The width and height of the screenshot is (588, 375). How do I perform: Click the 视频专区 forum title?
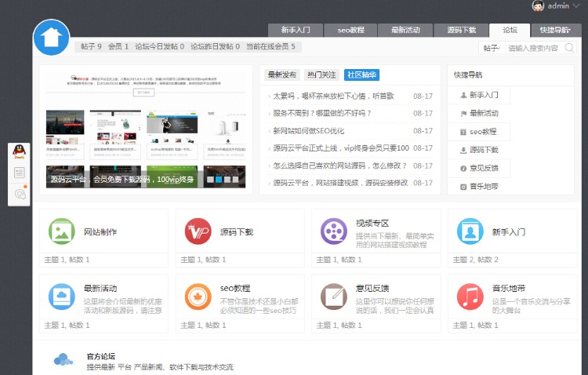point(372,224)
